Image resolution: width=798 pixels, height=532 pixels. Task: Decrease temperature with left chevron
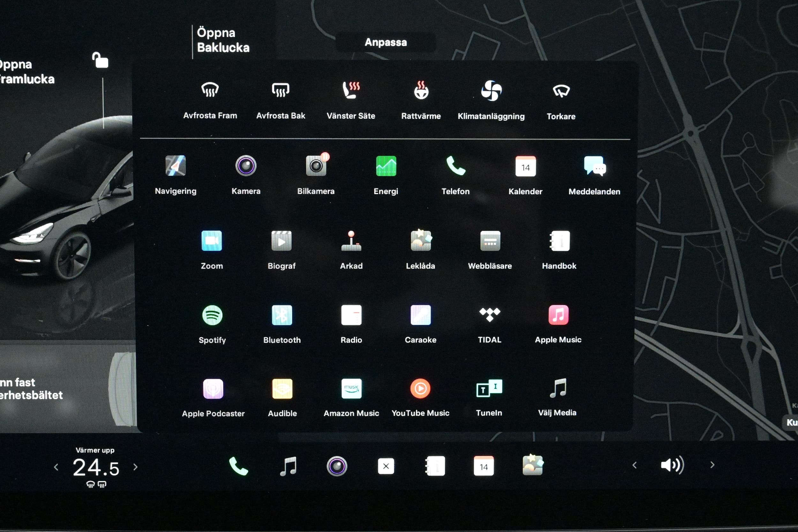pyautogui.click(x=56, y=468)
